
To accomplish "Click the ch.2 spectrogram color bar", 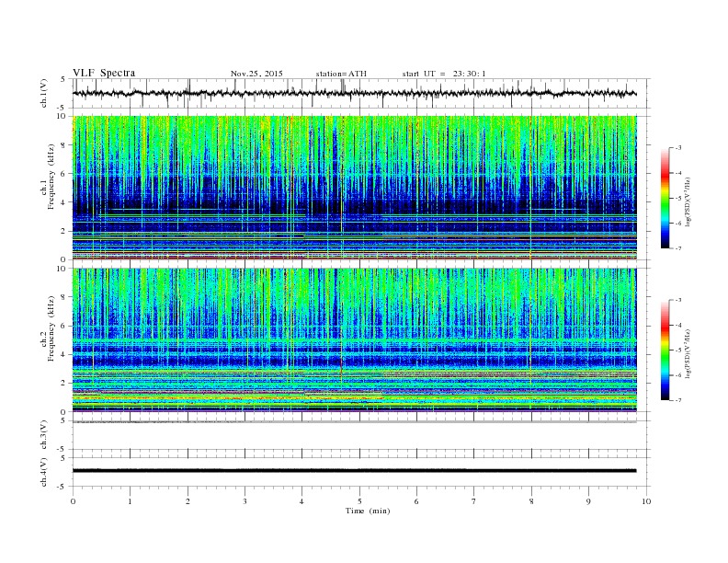I will [x=665, y=350].
